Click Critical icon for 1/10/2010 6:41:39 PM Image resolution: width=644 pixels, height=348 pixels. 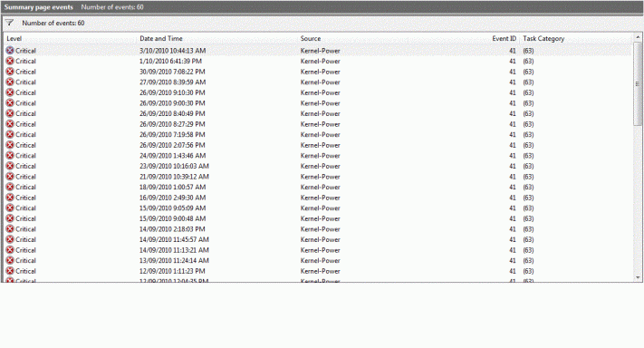[x=10, y=61]
